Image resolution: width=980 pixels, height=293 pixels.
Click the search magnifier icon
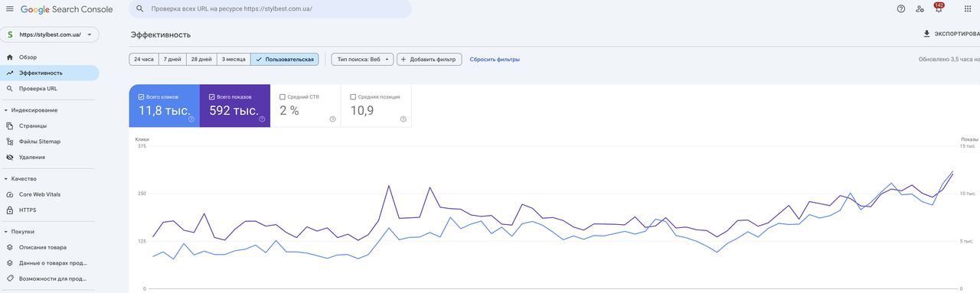(x=140, y=9)
